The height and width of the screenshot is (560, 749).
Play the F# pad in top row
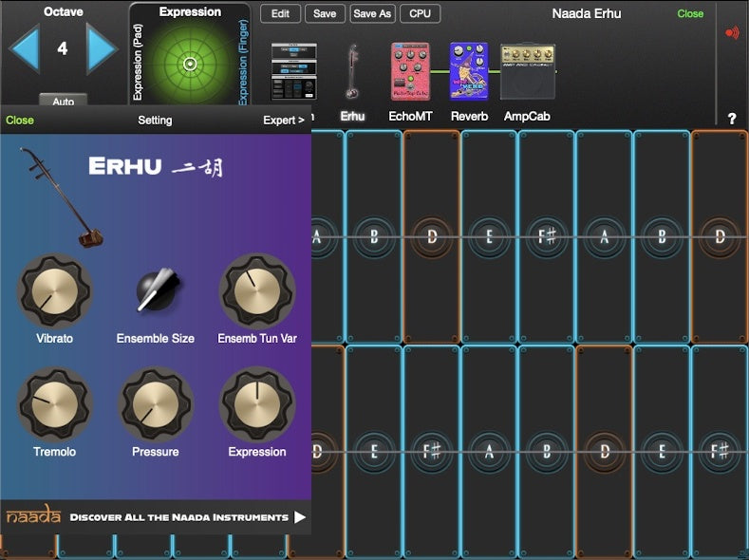point(547,236)
